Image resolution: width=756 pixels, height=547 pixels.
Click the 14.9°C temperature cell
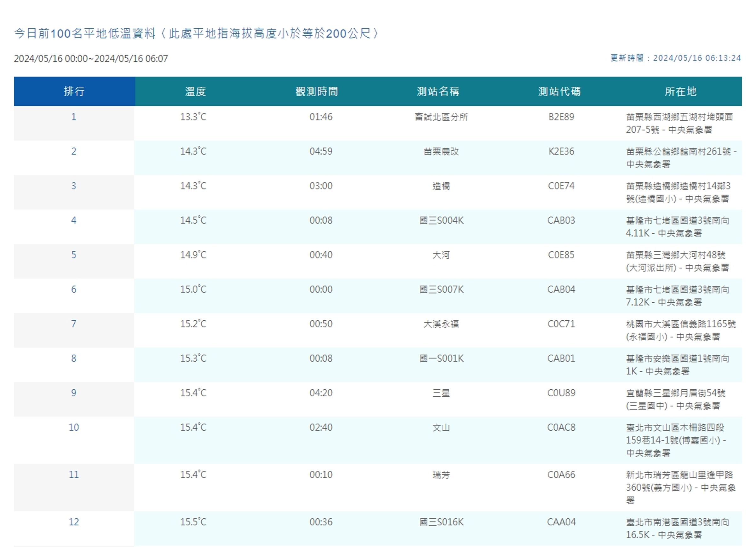tap(193, 255)
